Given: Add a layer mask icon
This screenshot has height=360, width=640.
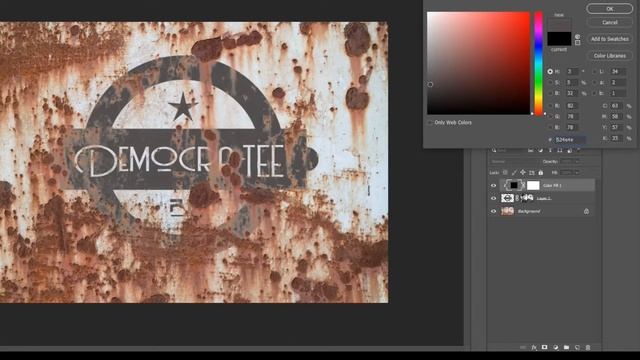Looking at the screenshot, I should 544,347.
